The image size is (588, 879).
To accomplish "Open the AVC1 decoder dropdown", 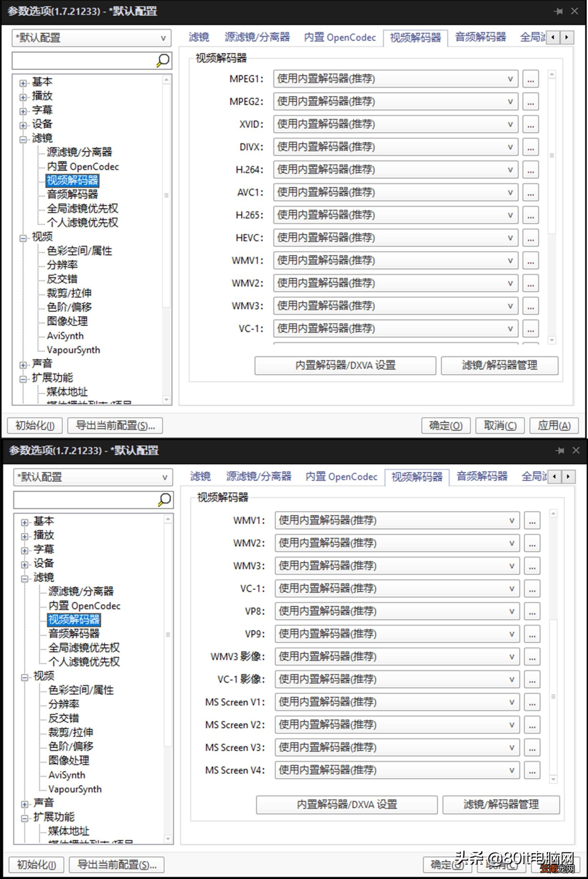I will click(396, 192).
